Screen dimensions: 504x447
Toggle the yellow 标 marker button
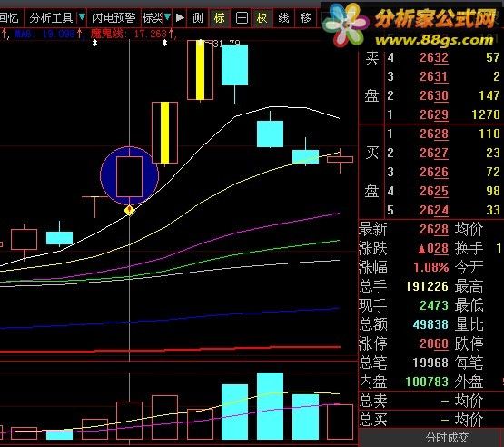[220, 17]
